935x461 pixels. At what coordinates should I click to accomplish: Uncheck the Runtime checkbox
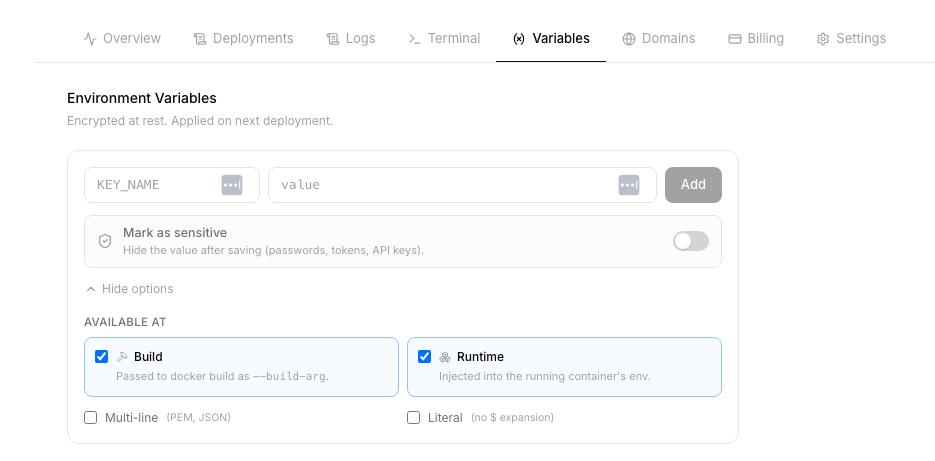click(424, 357)
